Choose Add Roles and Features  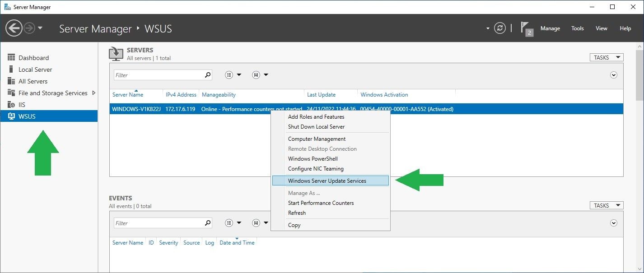(x=331, y=117)
